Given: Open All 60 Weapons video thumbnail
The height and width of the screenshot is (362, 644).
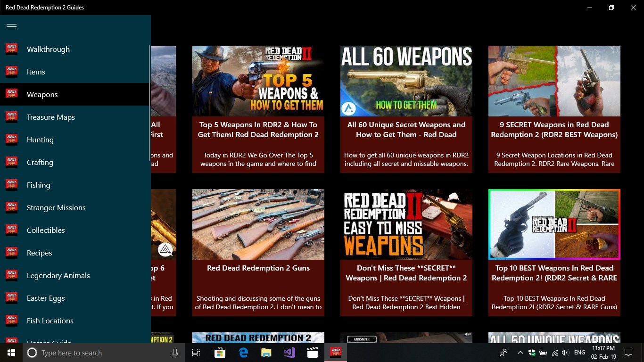Looking at the screenshot, I should click(x=406, y=81).
